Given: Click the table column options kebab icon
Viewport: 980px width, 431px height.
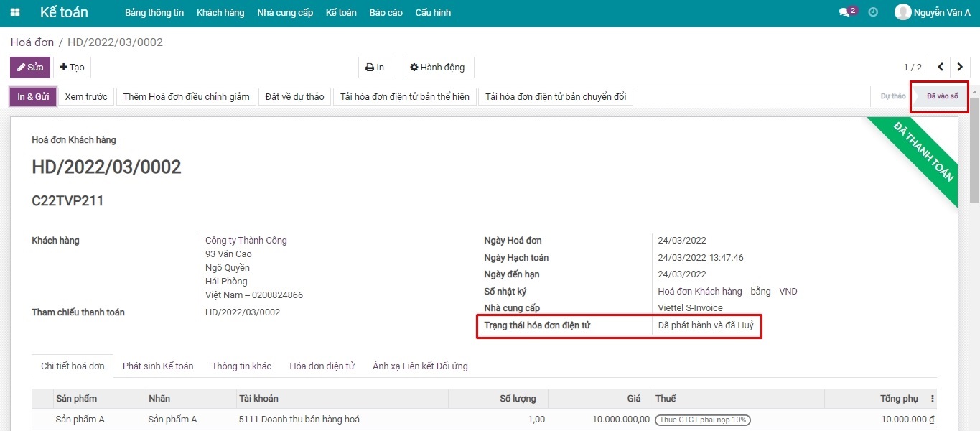Looking at the screenshot, I should (x=933, y=399).
